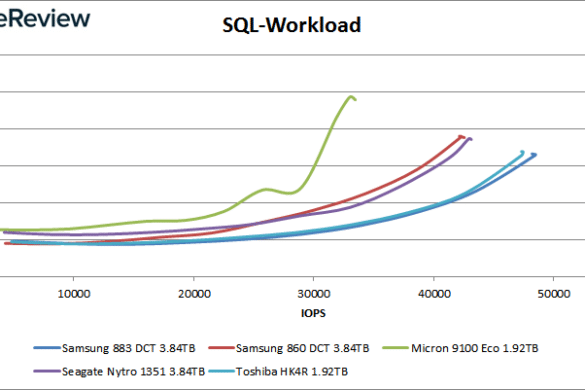Click the Toshiba HK4R 1.92TB legend entry
The width and height of the screenshot is (585, 390).
[x=278, y=372]
